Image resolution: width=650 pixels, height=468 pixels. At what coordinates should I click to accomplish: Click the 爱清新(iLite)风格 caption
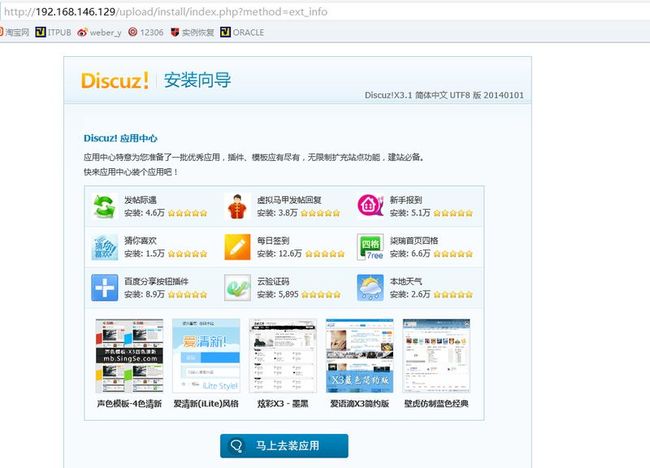(x=206, y=404)
